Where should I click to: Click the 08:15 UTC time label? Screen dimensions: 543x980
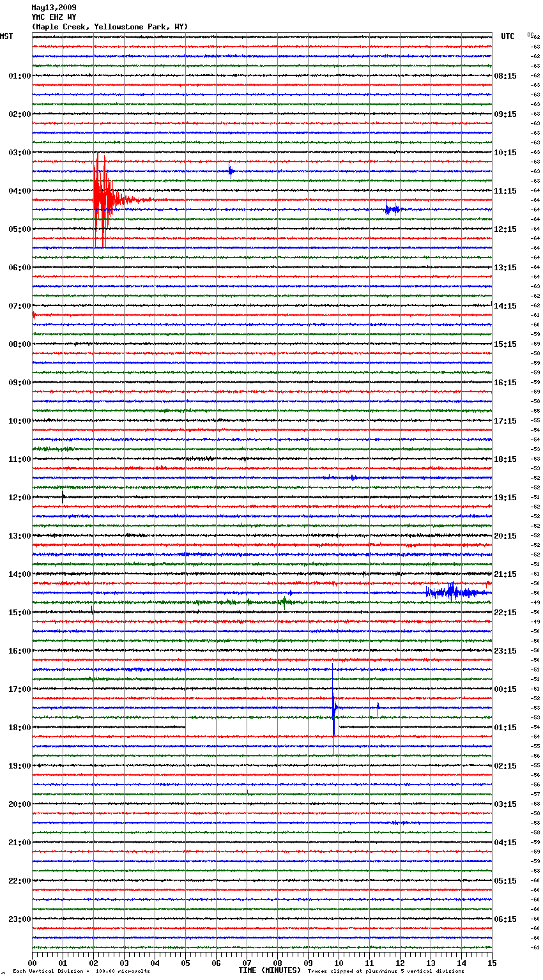pyautogui.click(x=505, y=76)
